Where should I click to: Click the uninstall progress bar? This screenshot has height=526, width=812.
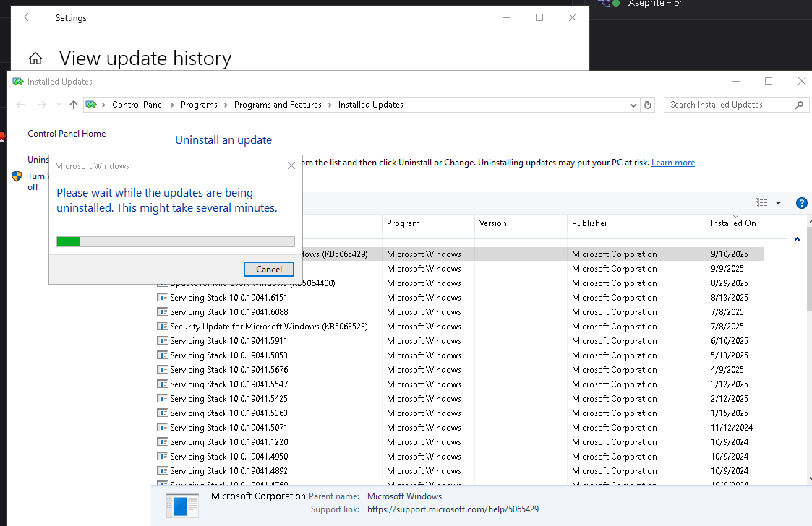pyautogui.click(x=176, y=241)
